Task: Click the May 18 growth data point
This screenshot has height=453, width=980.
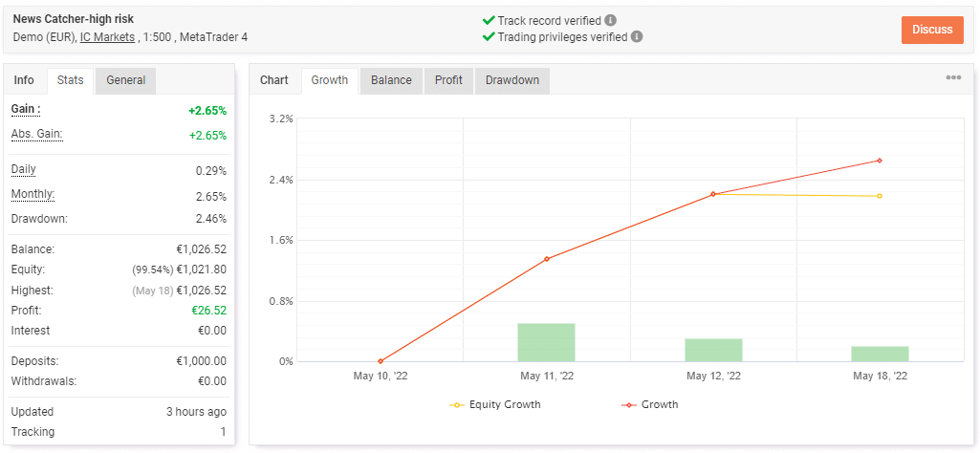Action: coord(880,161)
